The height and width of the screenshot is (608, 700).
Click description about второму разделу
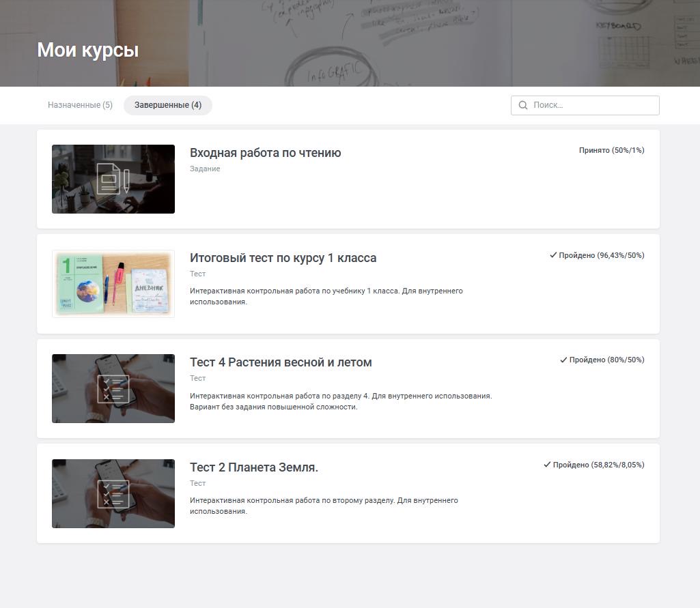324,506
